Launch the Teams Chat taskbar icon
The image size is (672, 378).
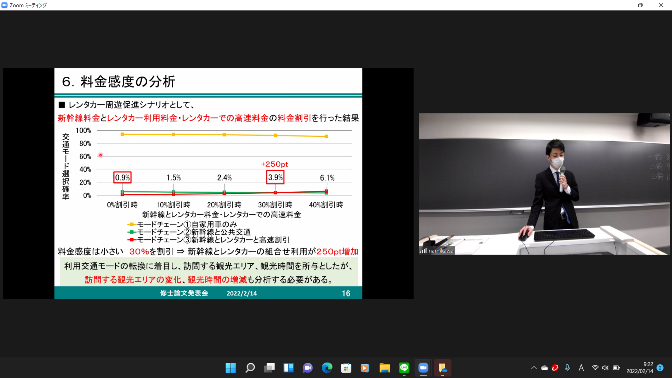pos(308,368)
